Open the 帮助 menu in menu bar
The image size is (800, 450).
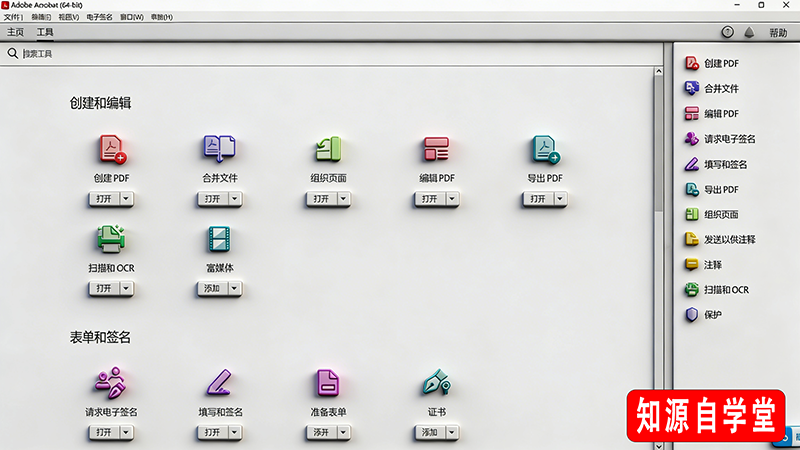(162, 17)
